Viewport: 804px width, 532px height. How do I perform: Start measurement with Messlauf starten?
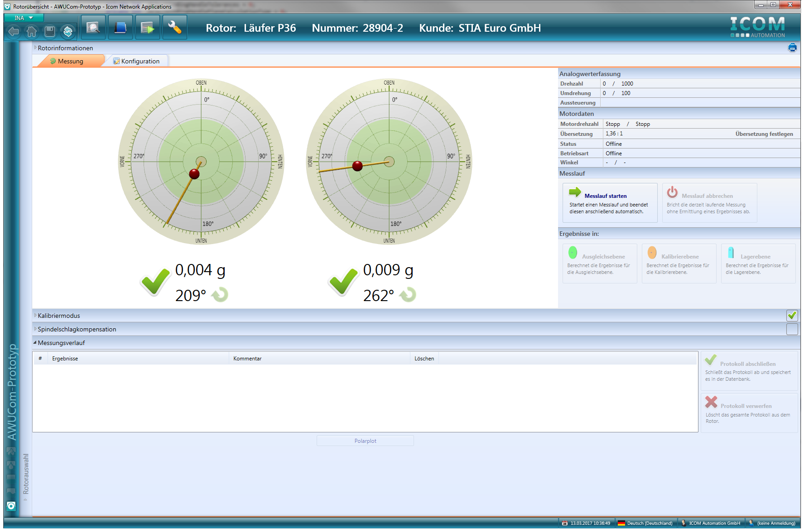(x=610, y=203)
